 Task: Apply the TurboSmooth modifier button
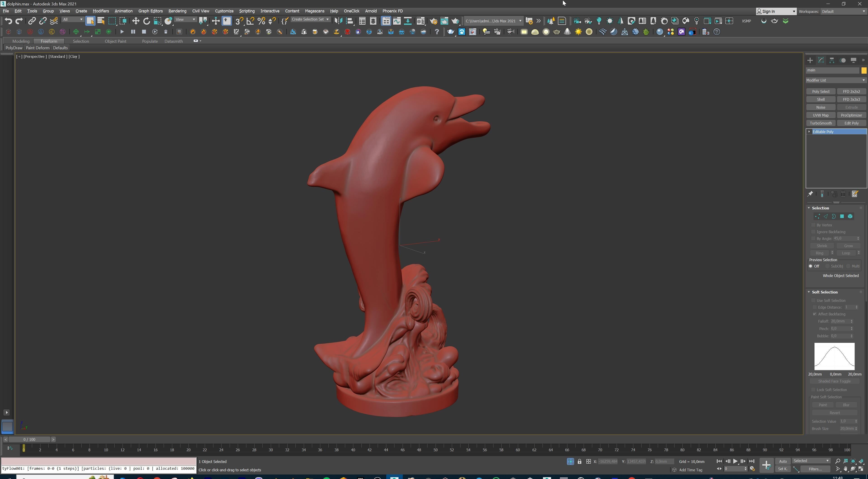(821, 123)
